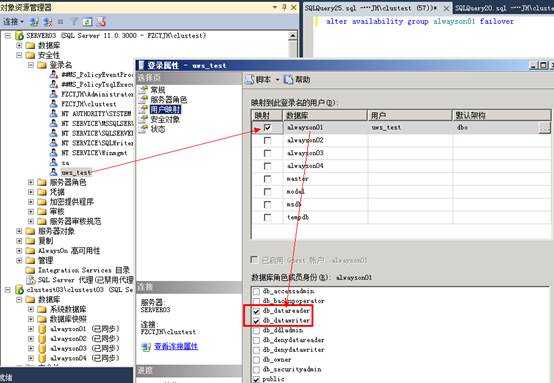The image size is (554, 383).
Task: Sort by the 数据库 column header
Action: [x=325, y=115]
